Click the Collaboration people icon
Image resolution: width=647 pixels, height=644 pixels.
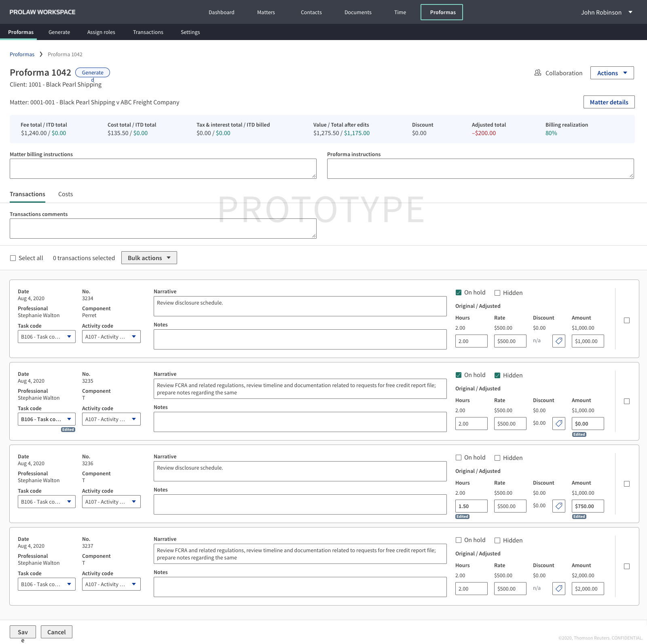click(x=538, y=73)
